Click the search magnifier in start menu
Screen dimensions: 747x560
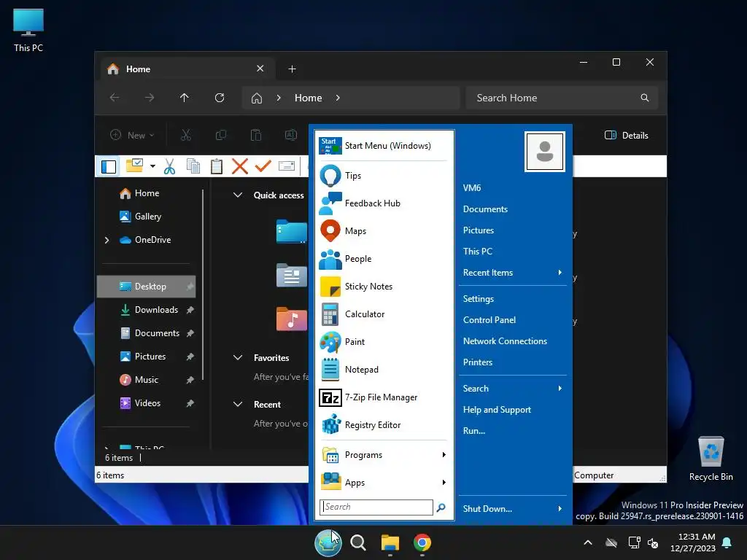coord(441,507)
